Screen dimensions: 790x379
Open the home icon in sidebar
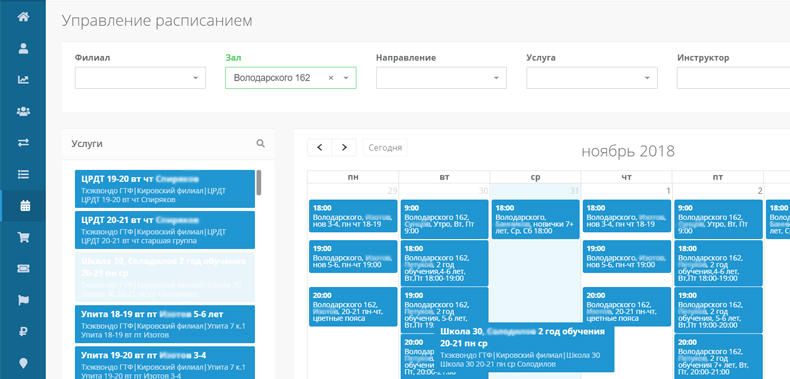[x=23, y=17]
